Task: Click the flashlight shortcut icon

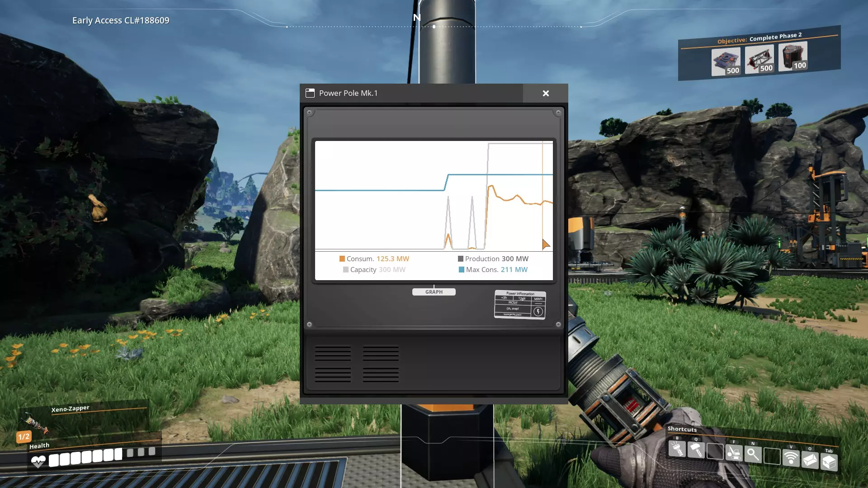Action: click(x=677, y=449)
